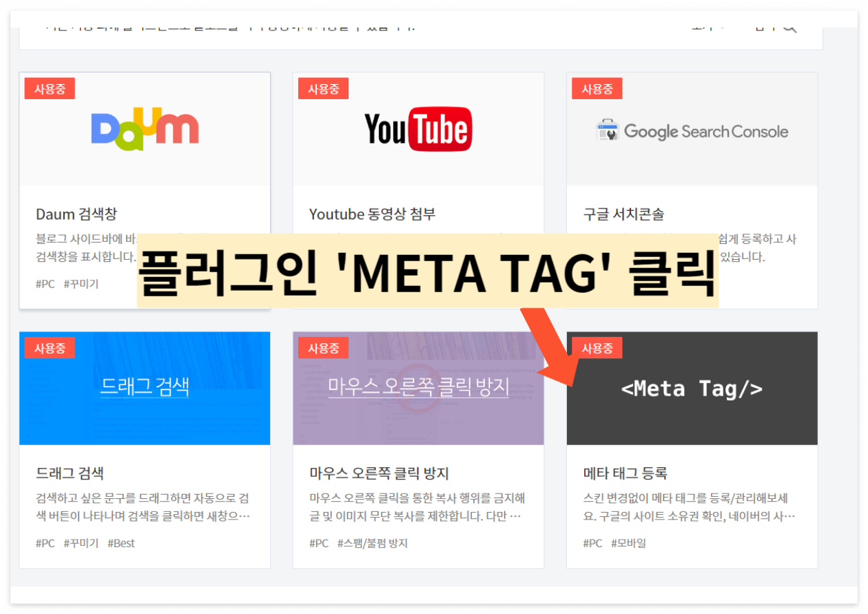
Task: Open the blue 드래그 검색 banner
Action: [145, 388]
